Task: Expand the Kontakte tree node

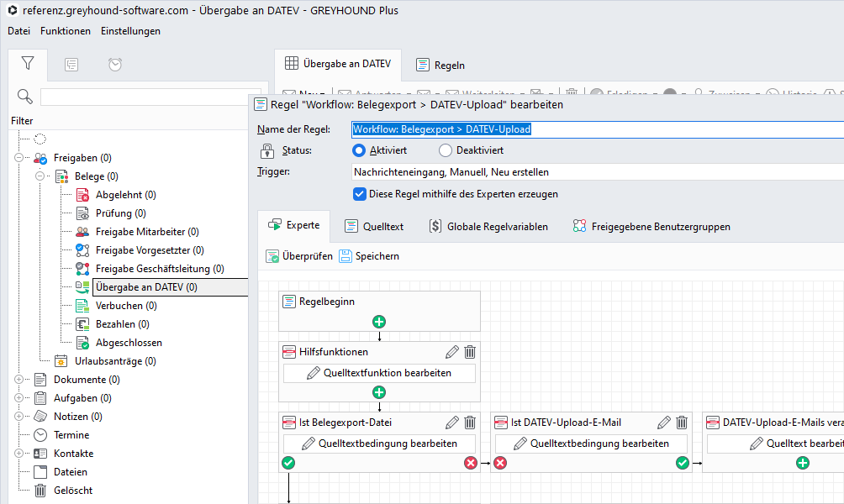Action: point(18,454)
